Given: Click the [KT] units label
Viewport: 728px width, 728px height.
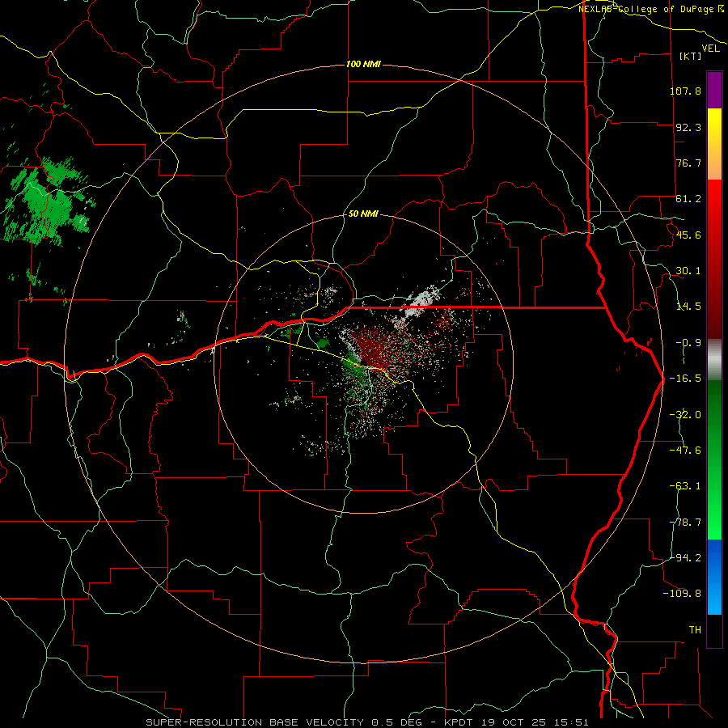Looking at the screenshot, I should (691, 56).
